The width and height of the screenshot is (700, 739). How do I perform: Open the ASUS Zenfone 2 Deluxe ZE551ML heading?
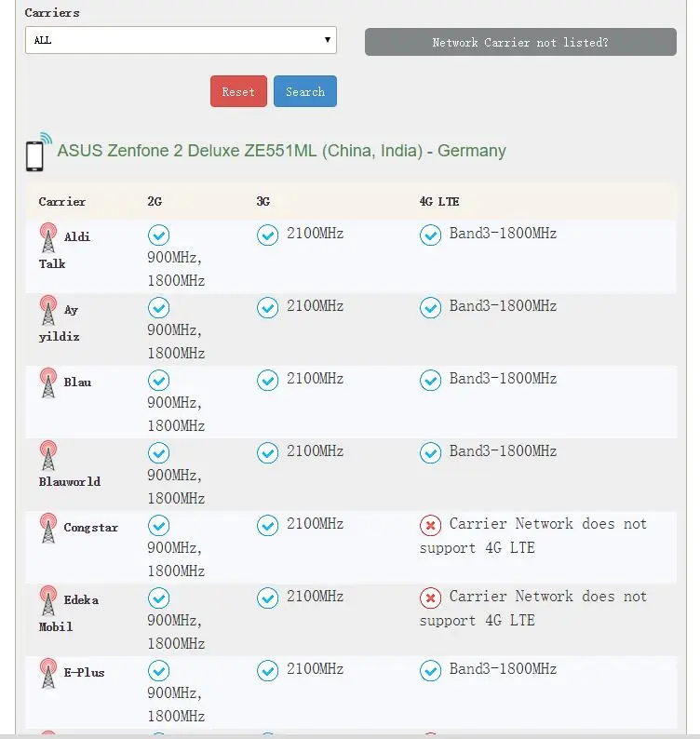[281, 151]
